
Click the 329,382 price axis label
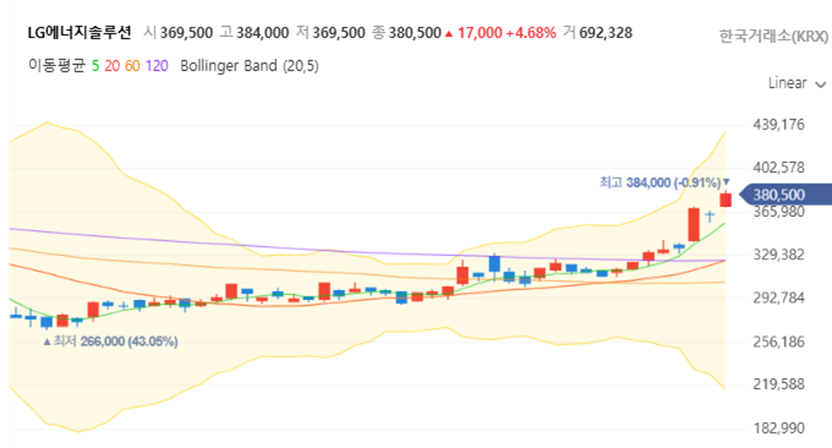778,255
